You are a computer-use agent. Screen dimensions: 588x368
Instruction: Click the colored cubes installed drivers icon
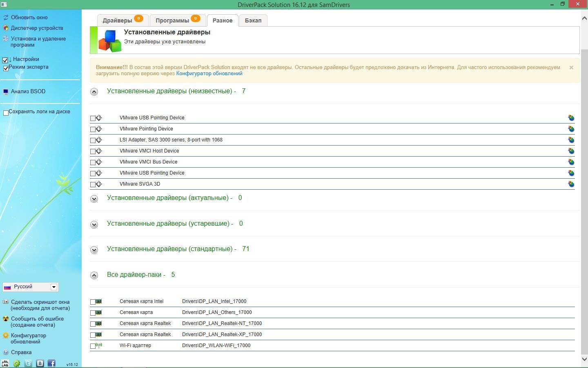pyautogui.click(x=110, y=40)
